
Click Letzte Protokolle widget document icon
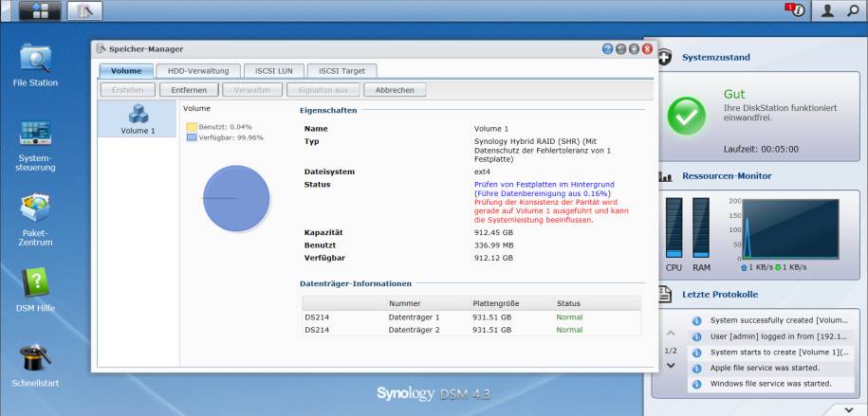tap(665, 295)
